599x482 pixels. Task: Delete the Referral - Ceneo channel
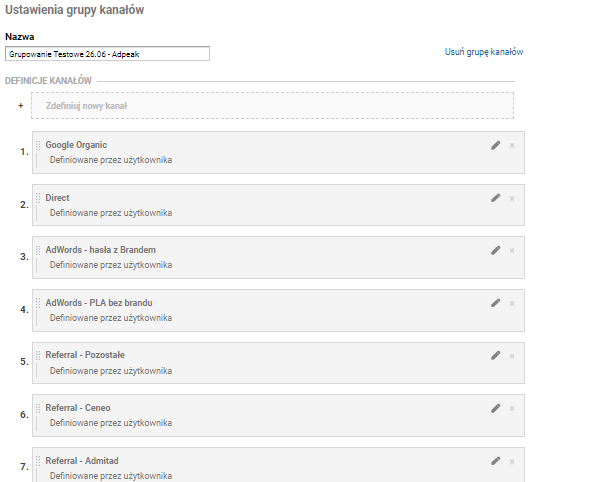click(x=512, y=409)
